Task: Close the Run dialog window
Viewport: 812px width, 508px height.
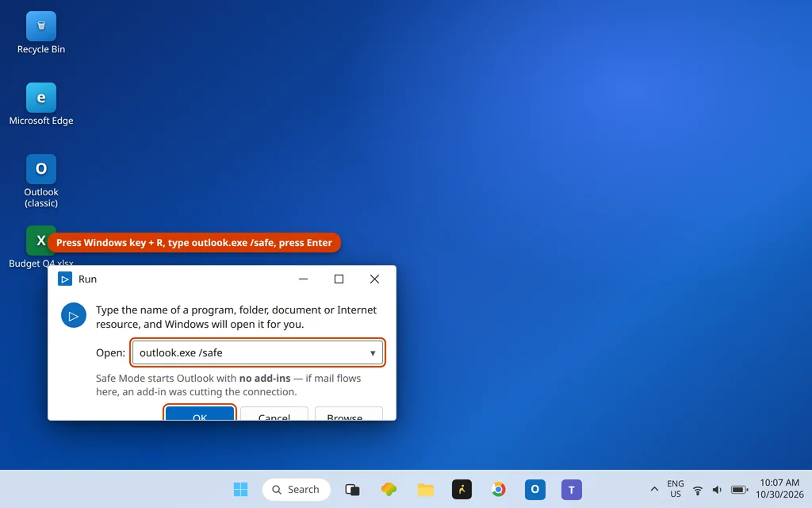Action: pos(374,279)
